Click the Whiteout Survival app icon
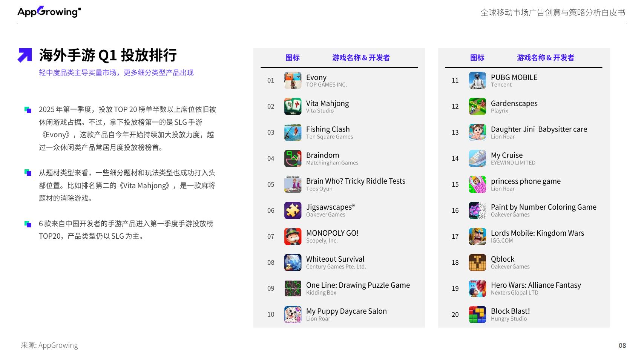644x362 pixels. pos(293,262)
